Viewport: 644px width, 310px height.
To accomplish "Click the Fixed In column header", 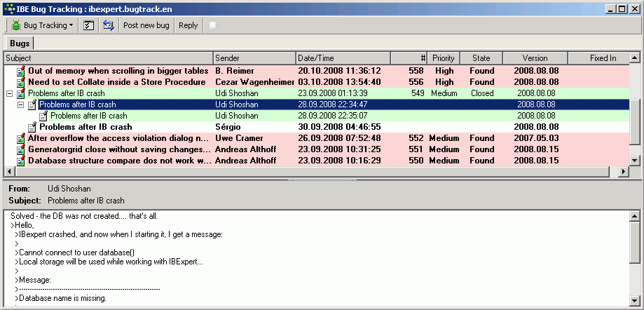I will (x=598, y=58).
